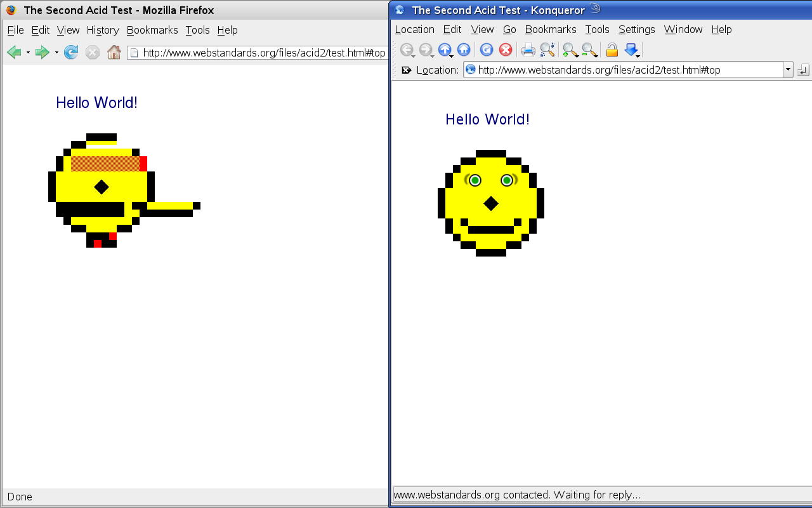
Task: Click Konqueror's Back arrow button
Action: pyautogui.click(x=407, y=50)
